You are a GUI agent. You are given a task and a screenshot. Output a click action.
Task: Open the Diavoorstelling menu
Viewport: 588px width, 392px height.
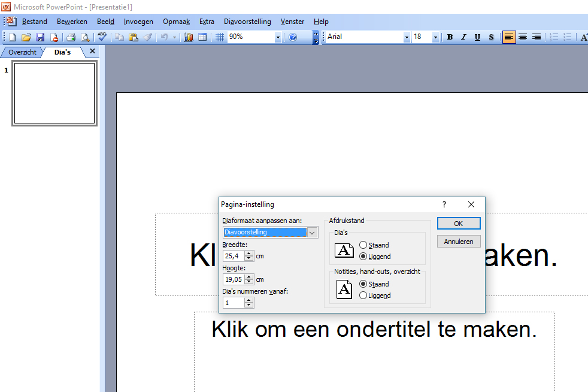[247, 22]
